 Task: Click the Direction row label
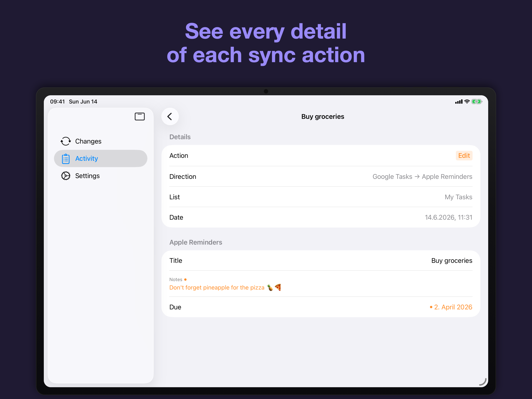click(x=183, y=177)
